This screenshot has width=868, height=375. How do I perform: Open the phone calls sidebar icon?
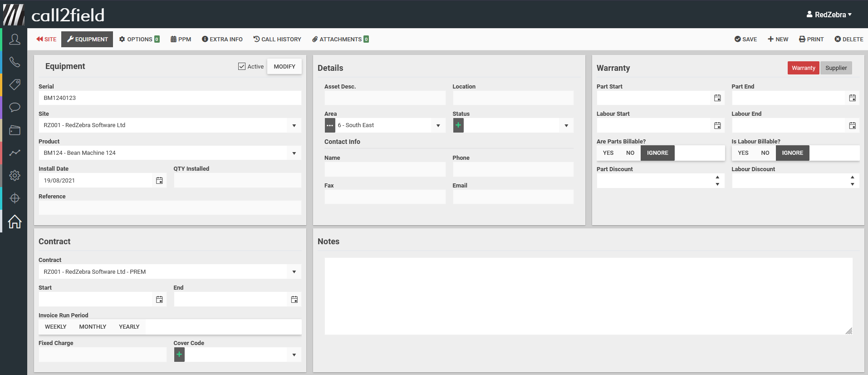click(15, 62)
